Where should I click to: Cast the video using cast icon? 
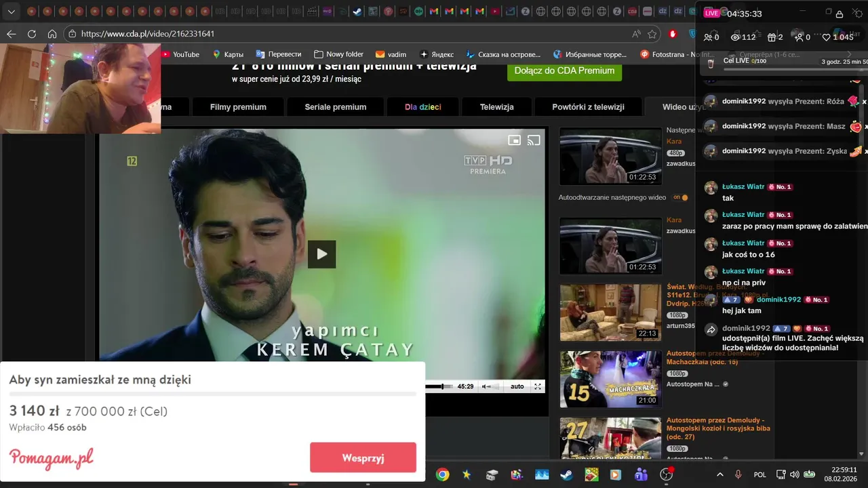534,140
